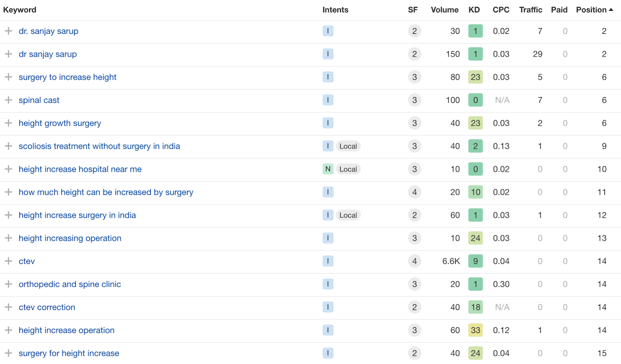Click SF count 4 for 'ctev'
Image resolution: width=621 pixels, height=364 pixels.
(x=415, y=261)
